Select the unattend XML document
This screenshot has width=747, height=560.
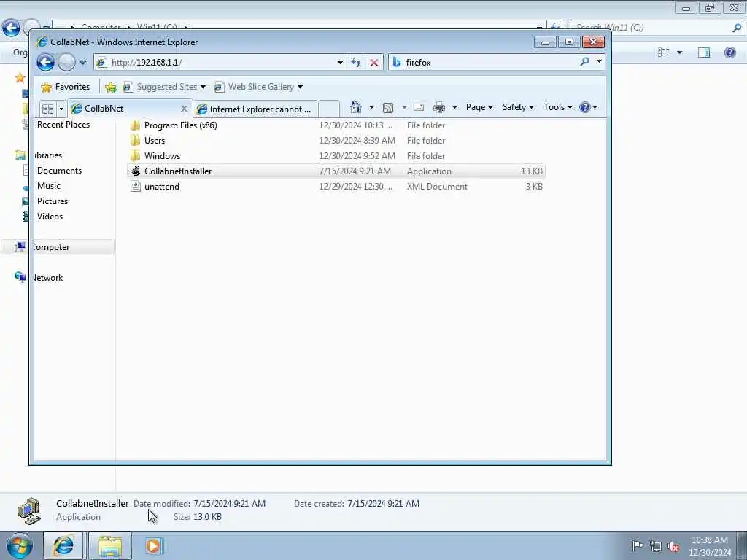pos(336,186)
